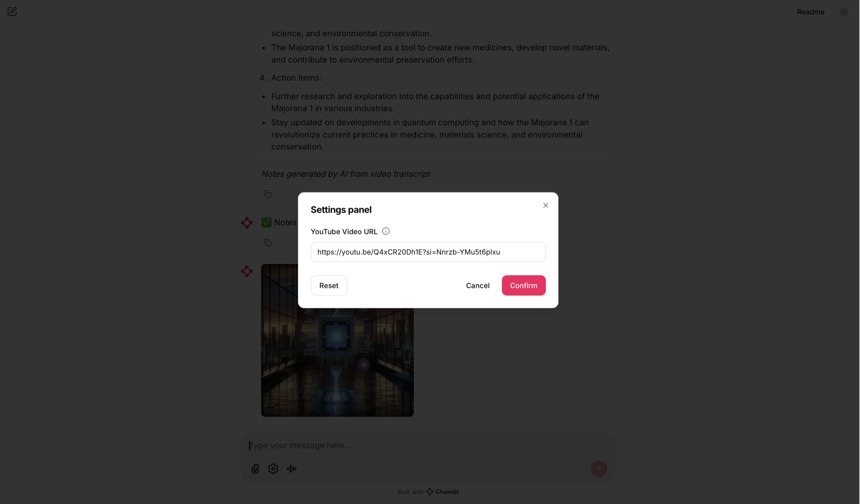Image resolution: width=860 pixels, height=504 pixels.
Task: Focus the YouTube Video URL field
Action: tap(428, 252)
